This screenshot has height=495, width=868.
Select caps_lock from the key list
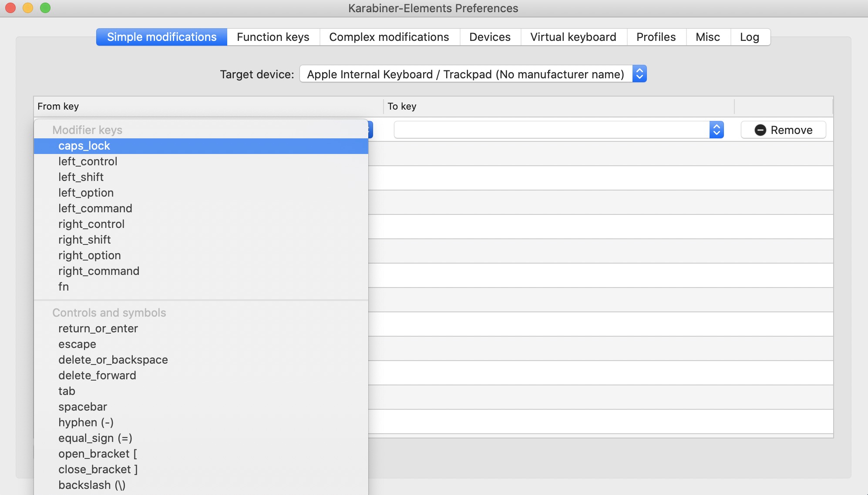[x=84, y=146]
